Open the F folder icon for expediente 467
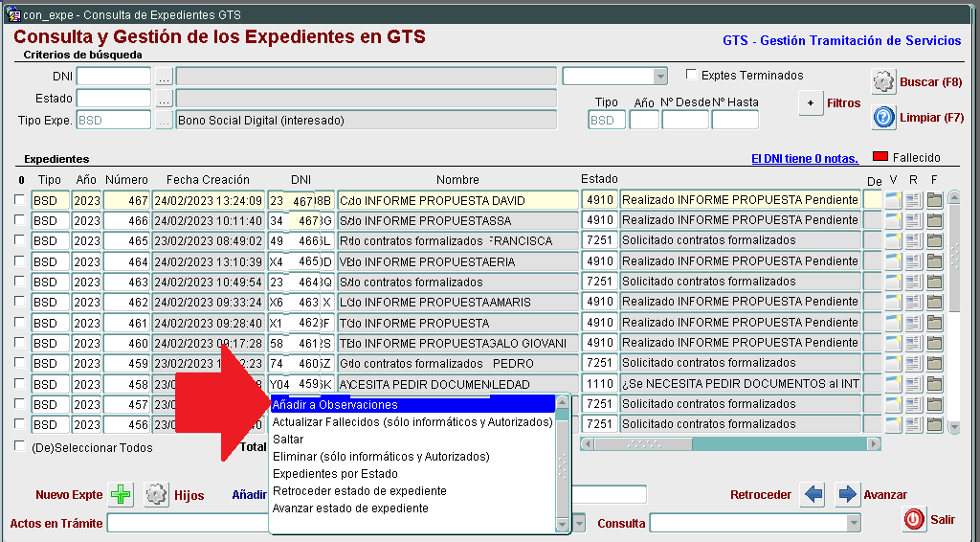 point(934,200)
